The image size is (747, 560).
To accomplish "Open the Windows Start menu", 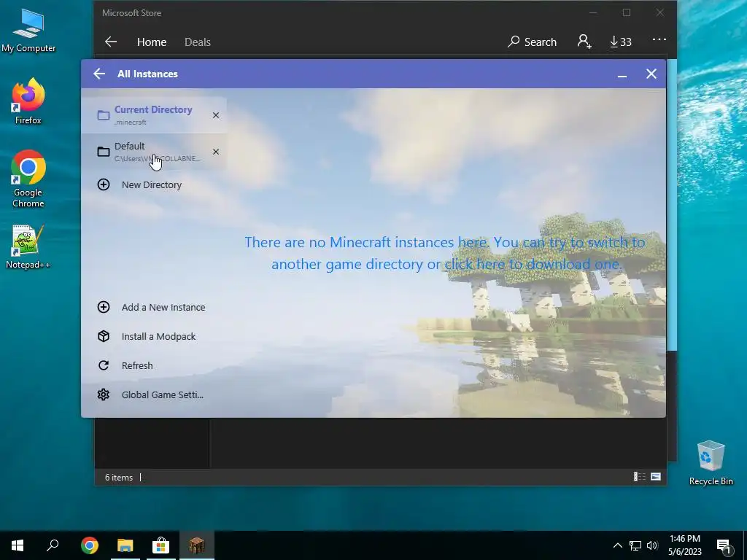I will click(18, 545).
